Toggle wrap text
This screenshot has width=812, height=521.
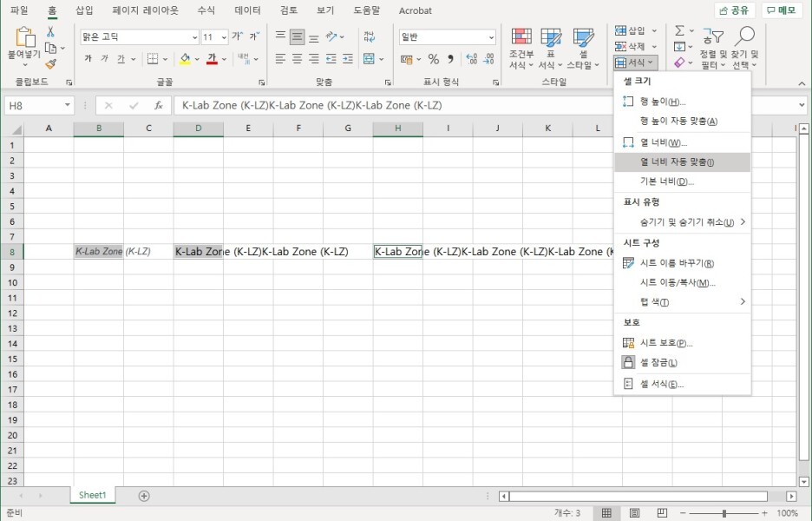(x=370, y=36)
